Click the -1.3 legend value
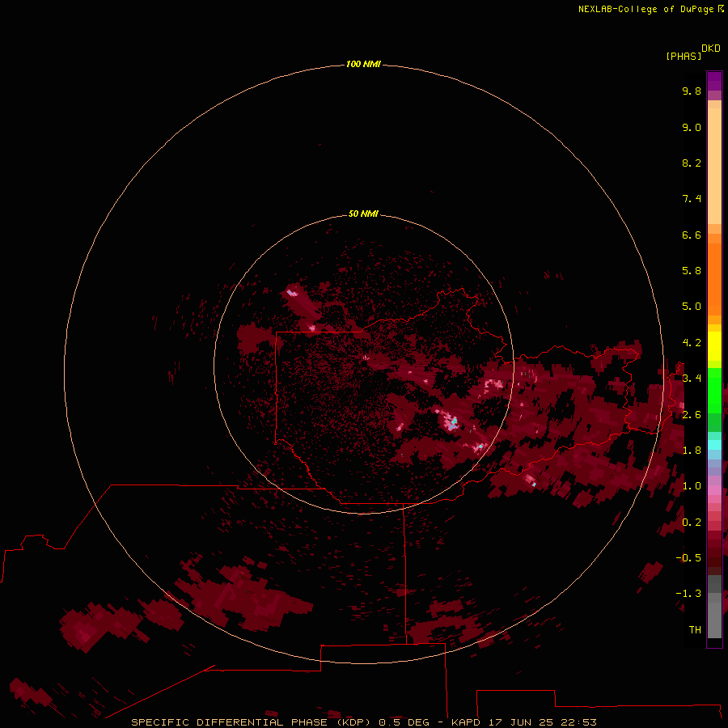 click(x=688, y=594)
